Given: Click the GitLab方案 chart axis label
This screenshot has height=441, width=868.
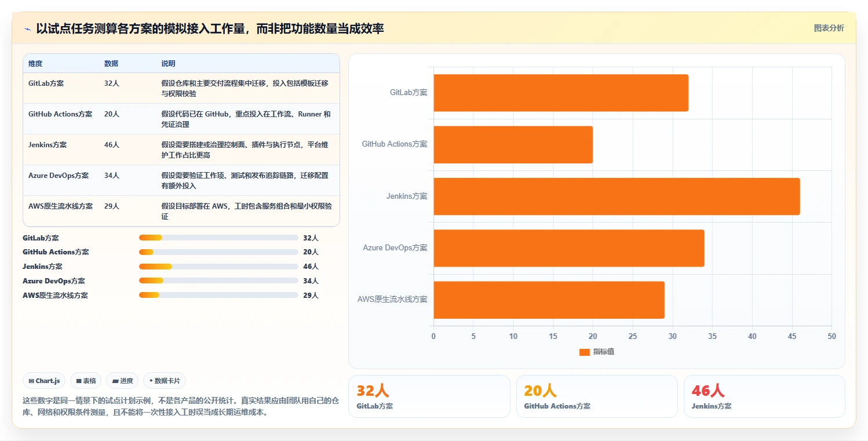Looking at the screenshot, I should coord(409,93).
